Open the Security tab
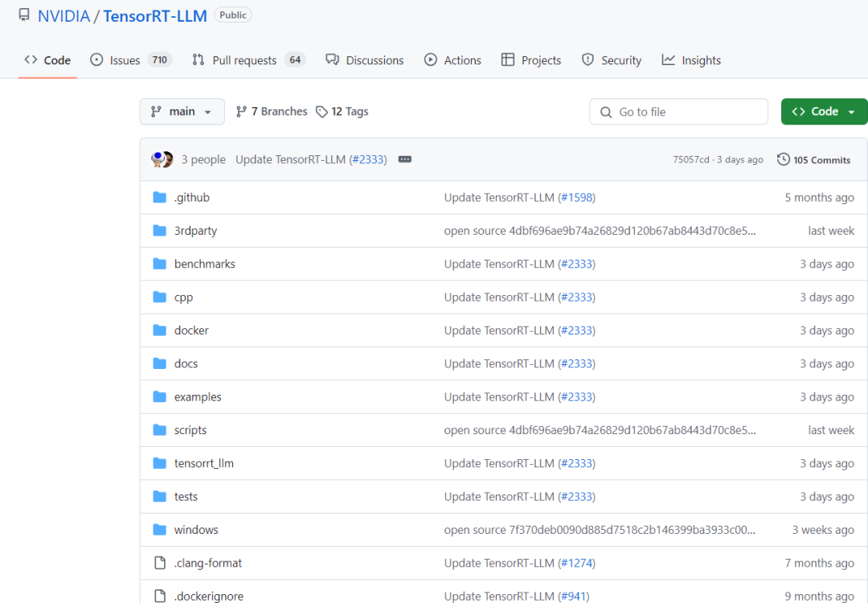 (612, 59)
